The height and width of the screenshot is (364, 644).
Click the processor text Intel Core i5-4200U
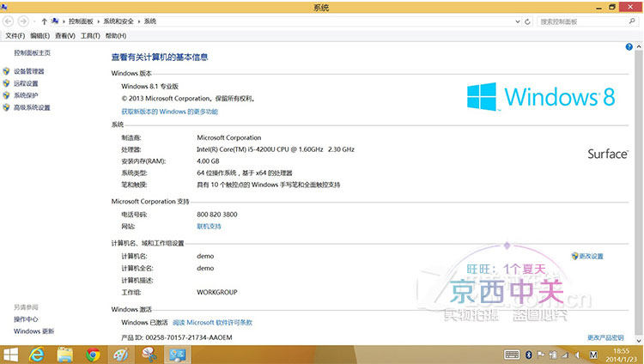[276, 149]
